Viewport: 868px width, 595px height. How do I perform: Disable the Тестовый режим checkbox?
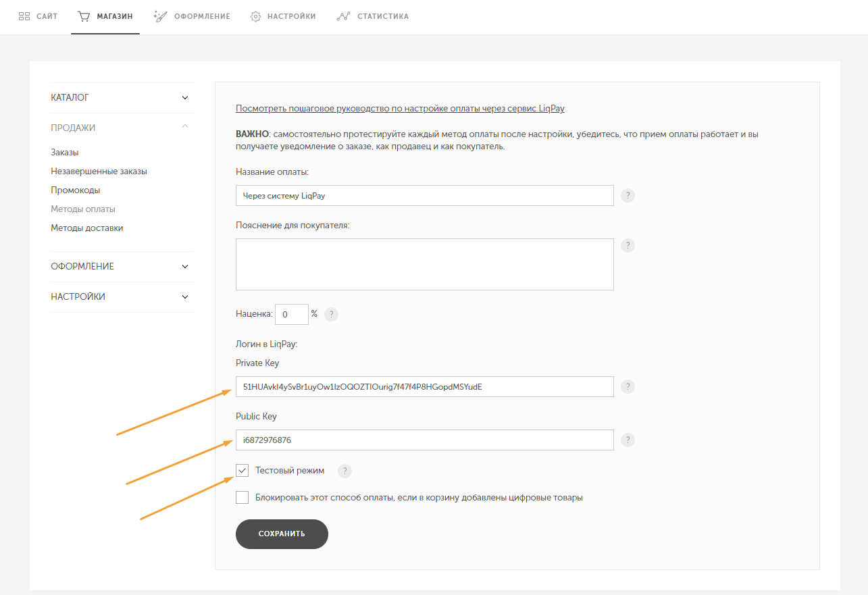point(242,471)
